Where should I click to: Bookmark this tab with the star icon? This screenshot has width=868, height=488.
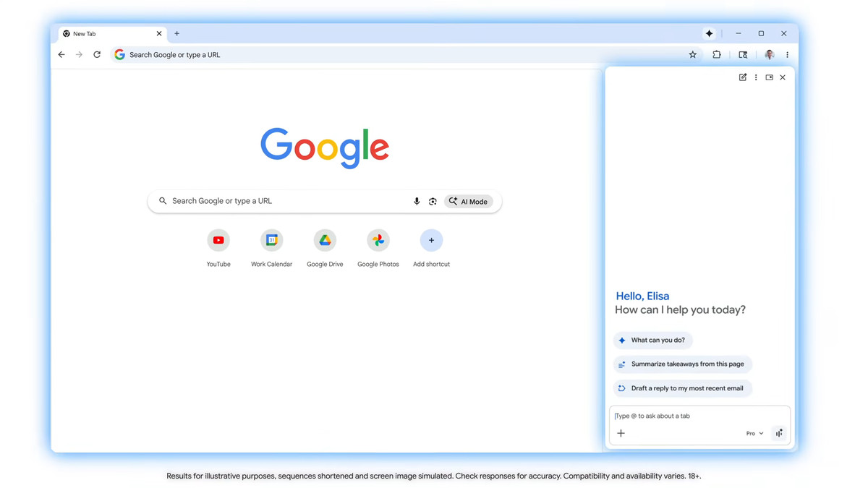(692, 54)
